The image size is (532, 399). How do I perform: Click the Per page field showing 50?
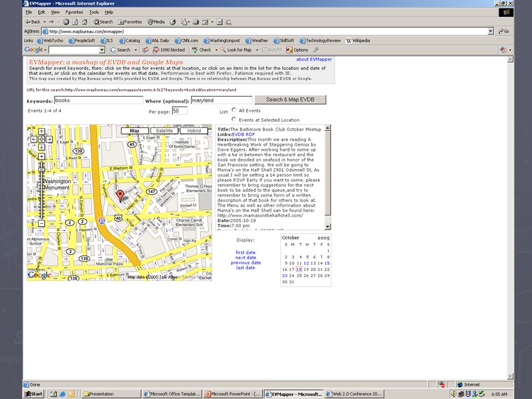click(x=180, y=111)
